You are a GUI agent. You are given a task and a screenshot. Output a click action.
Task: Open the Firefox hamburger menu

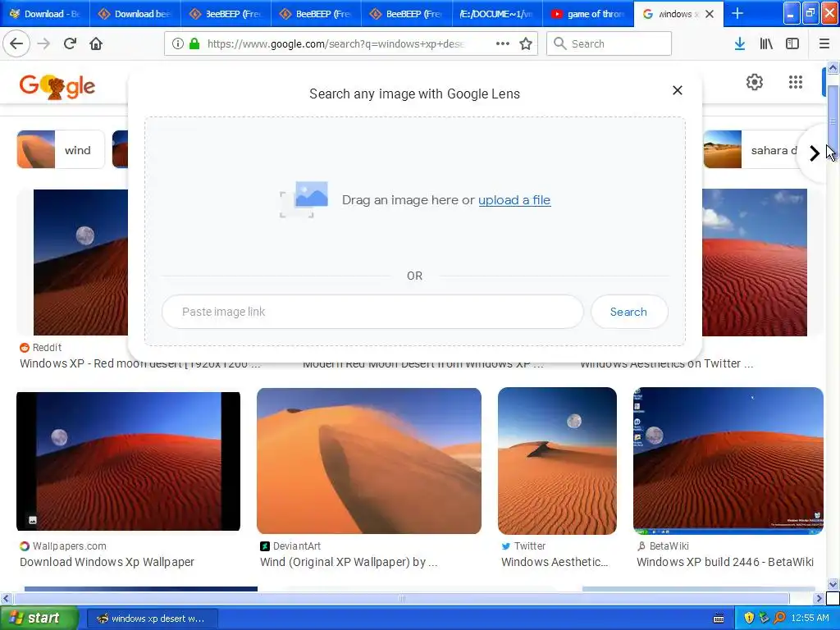pyautogui.click(x=824, y=44)
